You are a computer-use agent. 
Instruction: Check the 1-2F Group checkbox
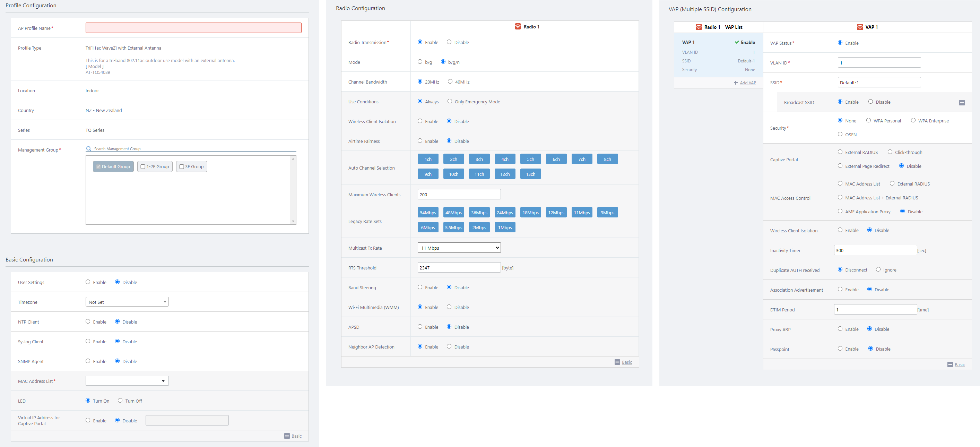(143, 166)
